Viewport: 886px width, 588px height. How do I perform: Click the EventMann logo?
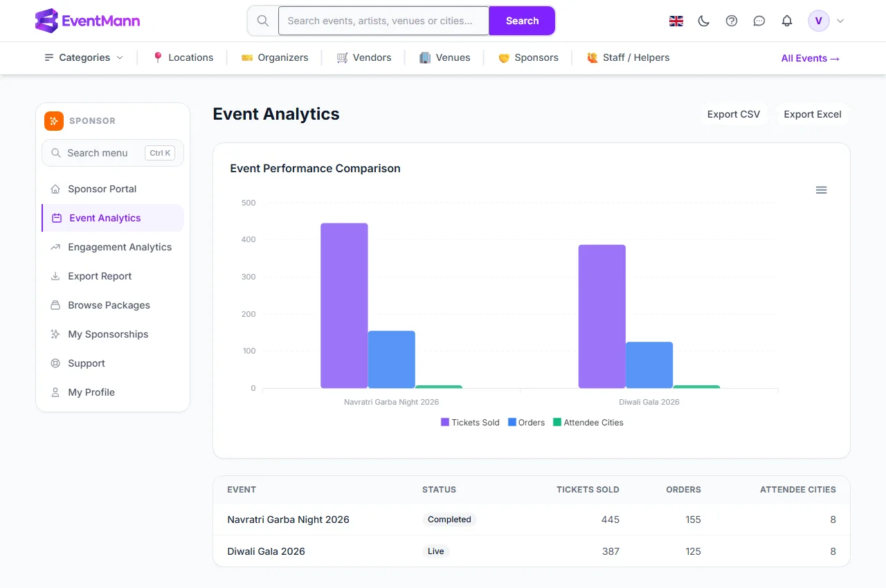point(87,21)
